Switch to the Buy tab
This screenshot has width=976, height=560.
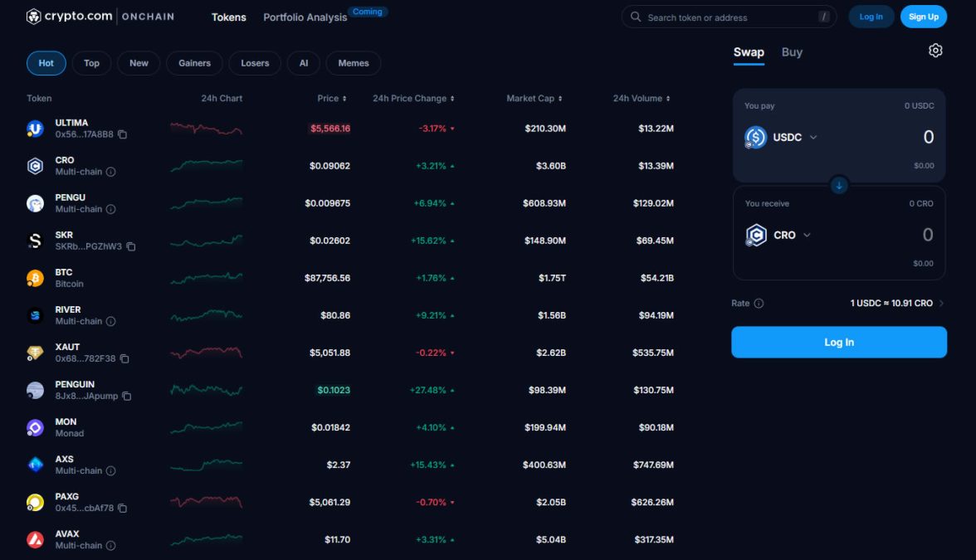click(792, 52)
